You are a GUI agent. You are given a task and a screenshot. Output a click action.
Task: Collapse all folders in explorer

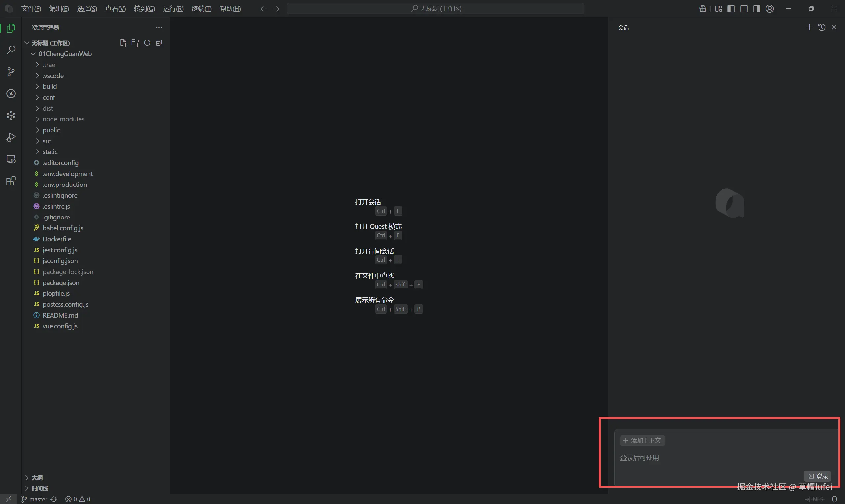(x=159, y=43)
